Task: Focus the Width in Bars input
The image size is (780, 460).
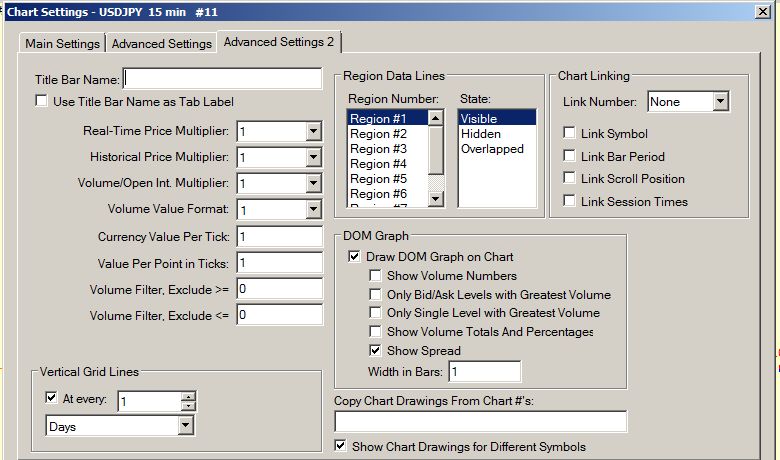Action: 484,372
